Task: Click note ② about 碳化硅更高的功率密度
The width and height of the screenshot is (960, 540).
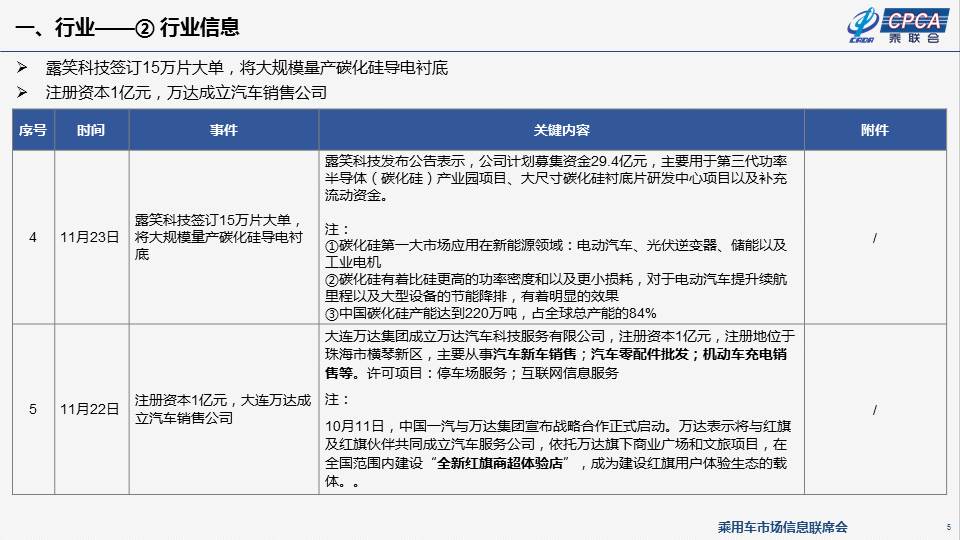Action: 555,288
